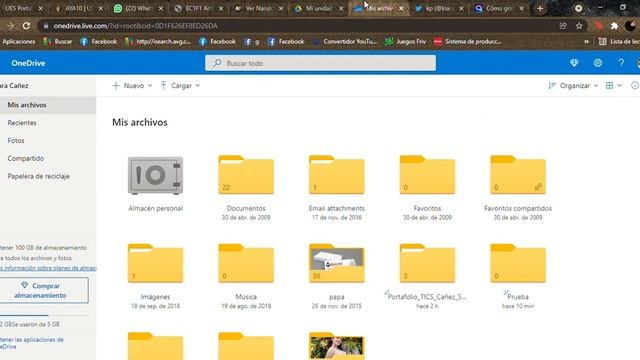The image size is (640, 360).
Task: Open the papa folder thumbnail
Action: (x=336, y=263)
